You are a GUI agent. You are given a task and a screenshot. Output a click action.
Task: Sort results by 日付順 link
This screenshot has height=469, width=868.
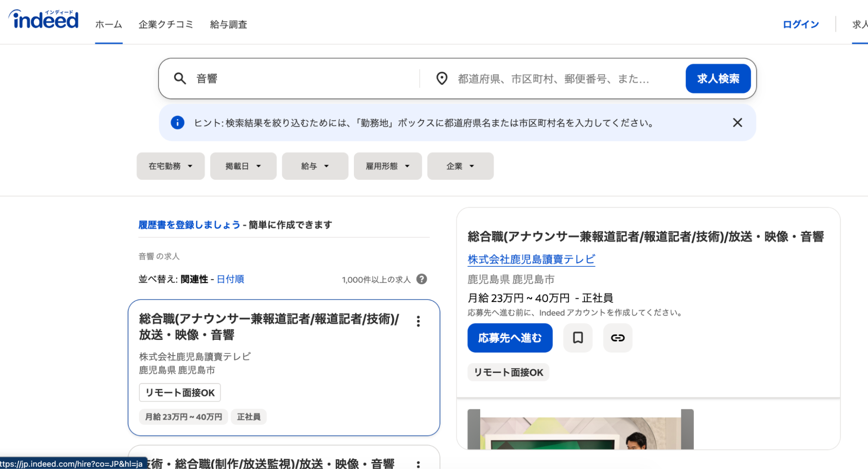point(230,279)
